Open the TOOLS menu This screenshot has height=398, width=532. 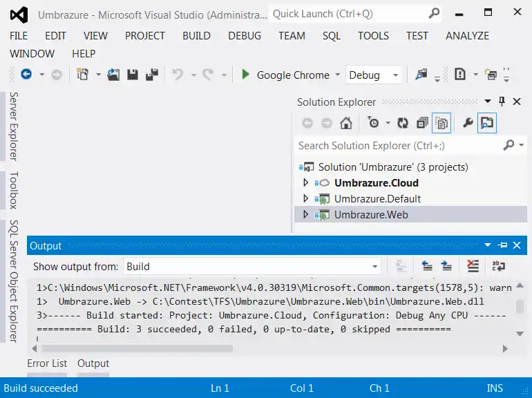pos(373,36)
